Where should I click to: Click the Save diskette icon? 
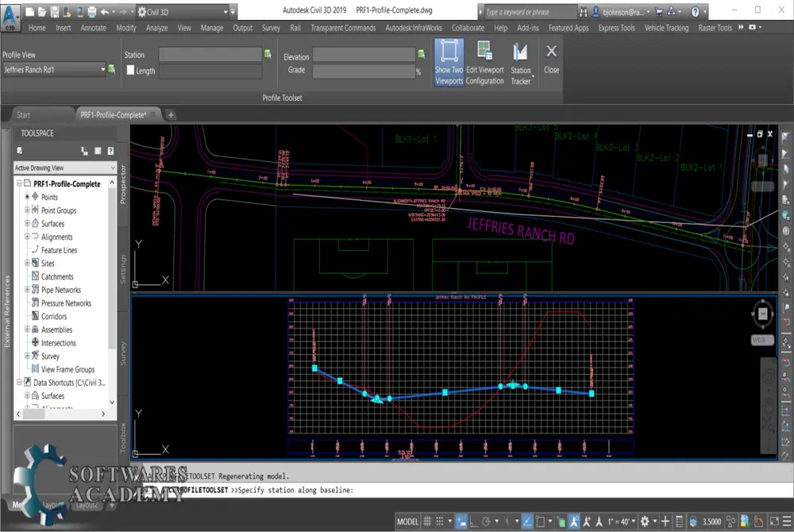click(54, 12)
